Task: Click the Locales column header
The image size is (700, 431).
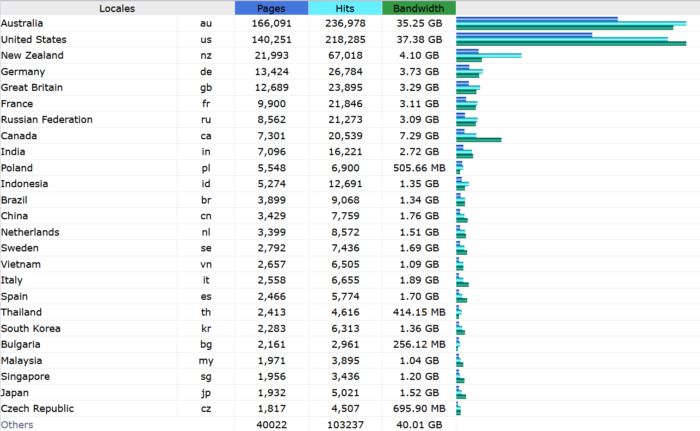Action: click(117, 8)
